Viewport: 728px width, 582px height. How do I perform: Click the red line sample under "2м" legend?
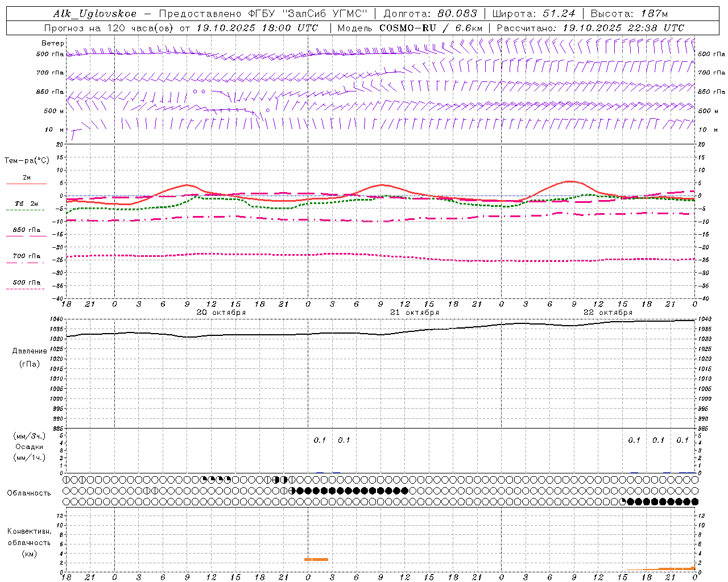click(x=26, y=184)
